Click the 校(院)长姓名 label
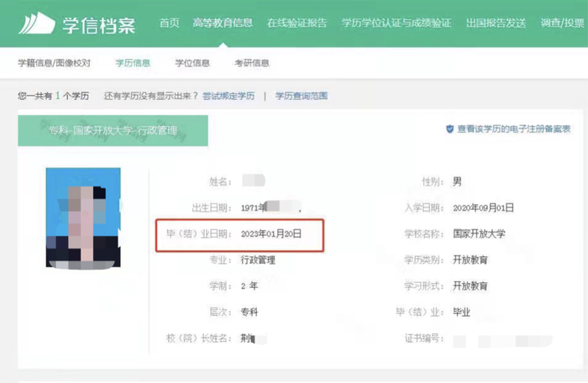The height and width of the screenshot is (383, 588). (x=199, y=338)
